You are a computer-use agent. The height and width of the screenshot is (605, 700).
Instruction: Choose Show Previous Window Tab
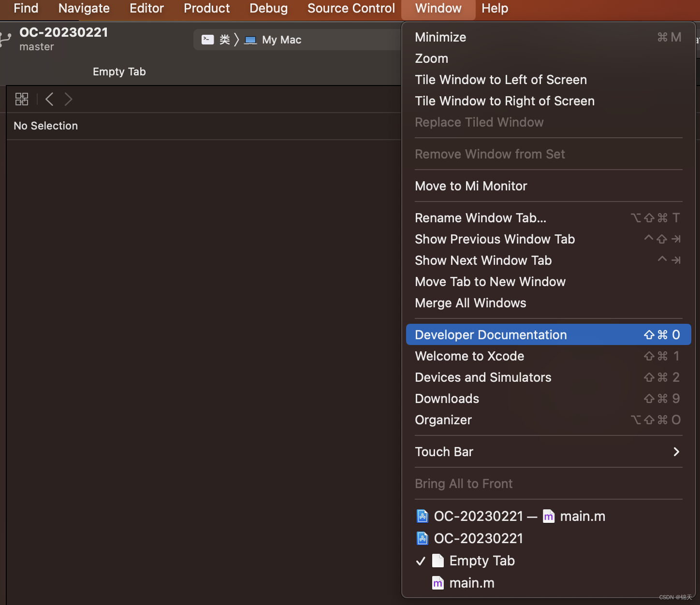coord(549,239)
